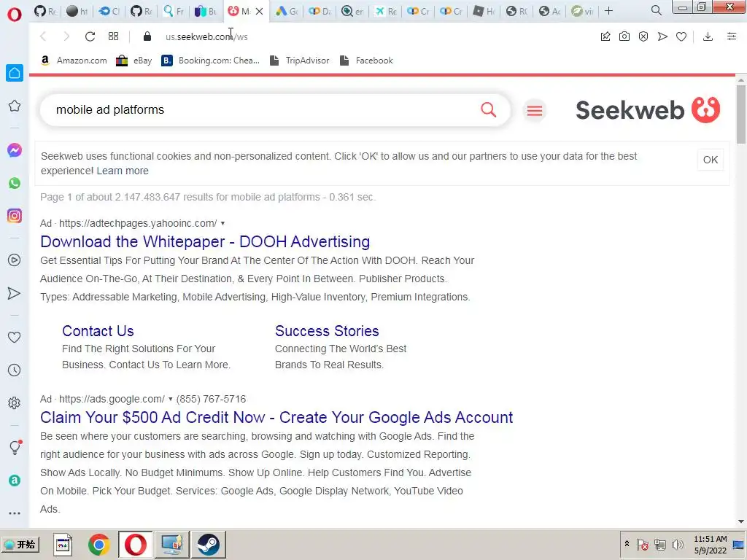Open My Flow in sidebar
Viewport: 747px width, 560px height.
click(x=15, y=293)
